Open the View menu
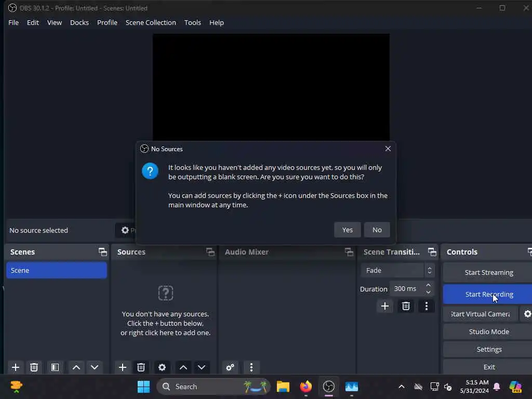532x399 pixels. point(54,22)
